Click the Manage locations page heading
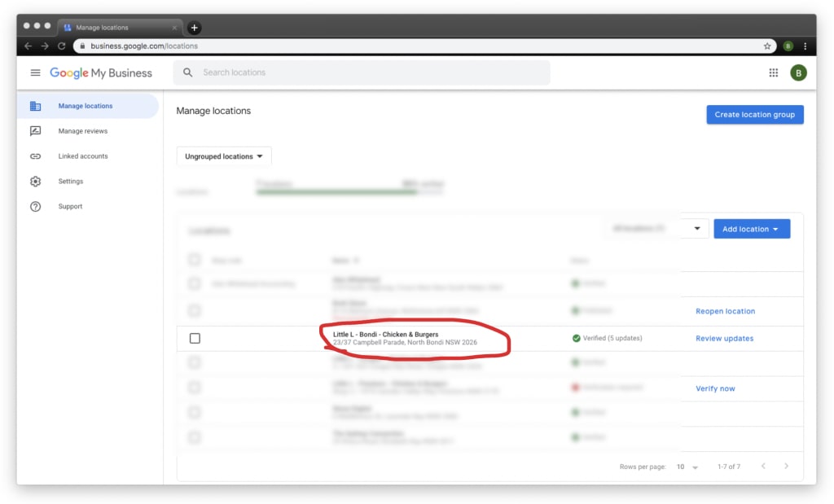The height and width of the screenshot is (504, 834). [213, 111]
